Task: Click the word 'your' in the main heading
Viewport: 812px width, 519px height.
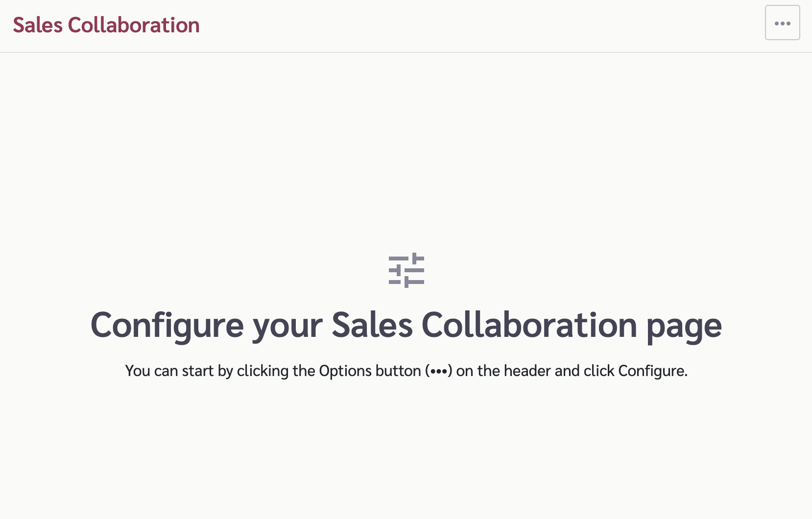Action: click(287, 327)
